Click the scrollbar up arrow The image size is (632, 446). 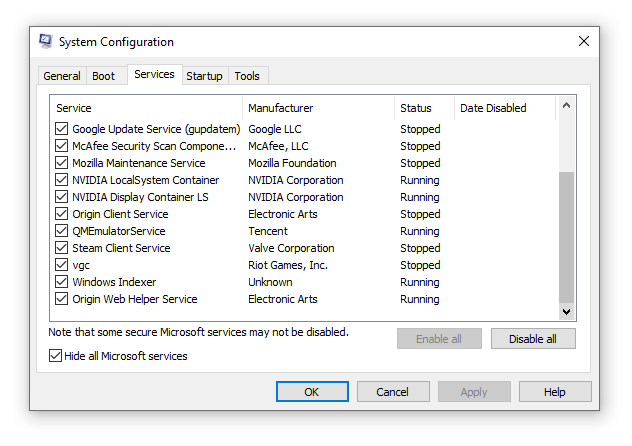(566, 106)
